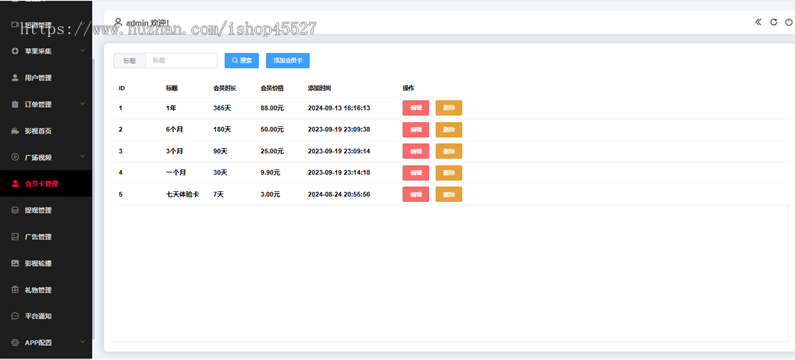Expand the APP配置 submenu arrow
Viewport: 795px width, 360px height.
click(83, 342)
